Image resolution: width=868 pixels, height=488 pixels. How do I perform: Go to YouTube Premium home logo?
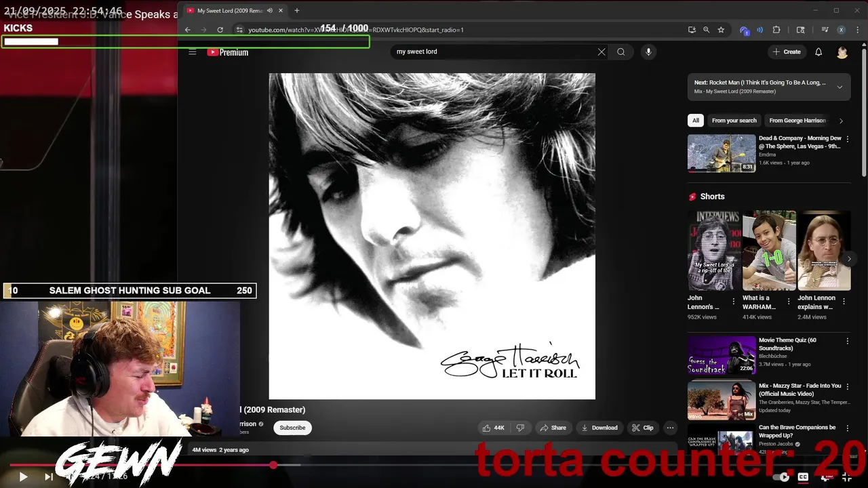(228, 52)
